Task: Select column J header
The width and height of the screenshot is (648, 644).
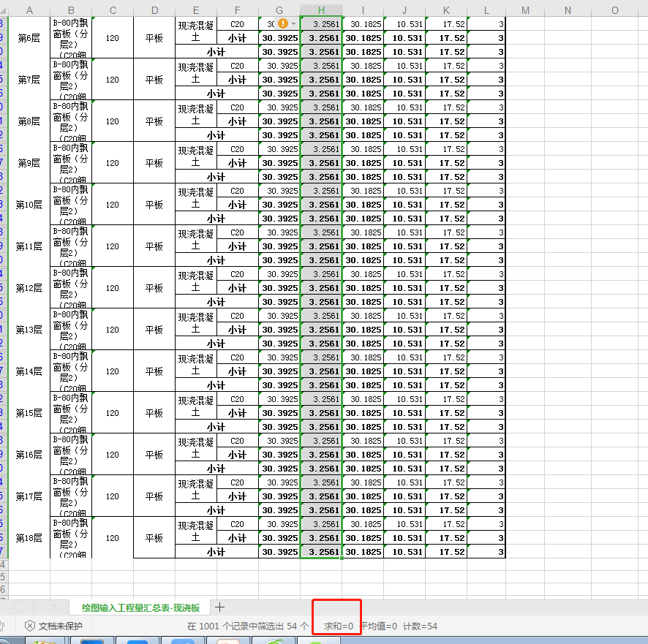Action: click(404, 10)
